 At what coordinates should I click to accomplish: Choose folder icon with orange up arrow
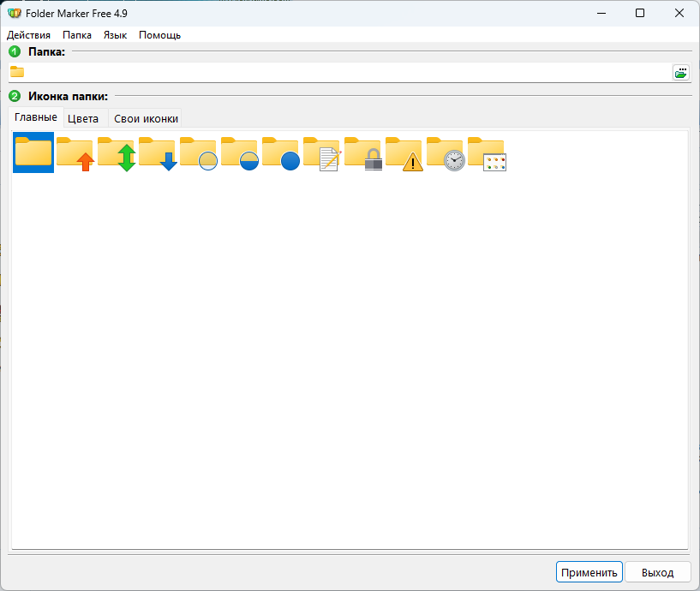point(75,152)
